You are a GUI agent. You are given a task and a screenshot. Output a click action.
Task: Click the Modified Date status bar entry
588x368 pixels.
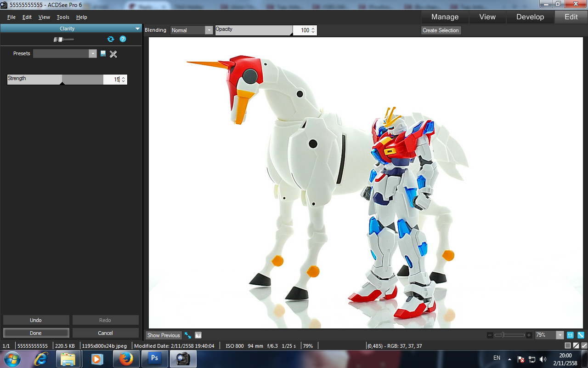[174, 346]
